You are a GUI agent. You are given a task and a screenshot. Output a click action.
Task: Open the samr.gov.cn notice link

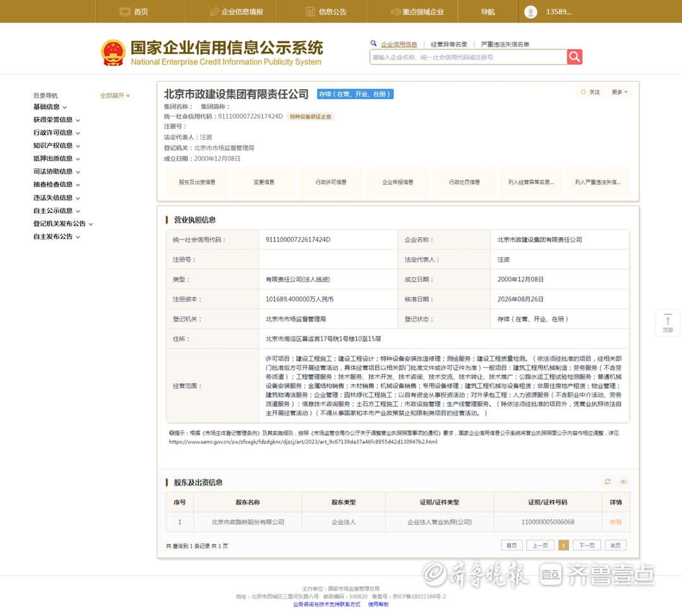tap(303, 442)
